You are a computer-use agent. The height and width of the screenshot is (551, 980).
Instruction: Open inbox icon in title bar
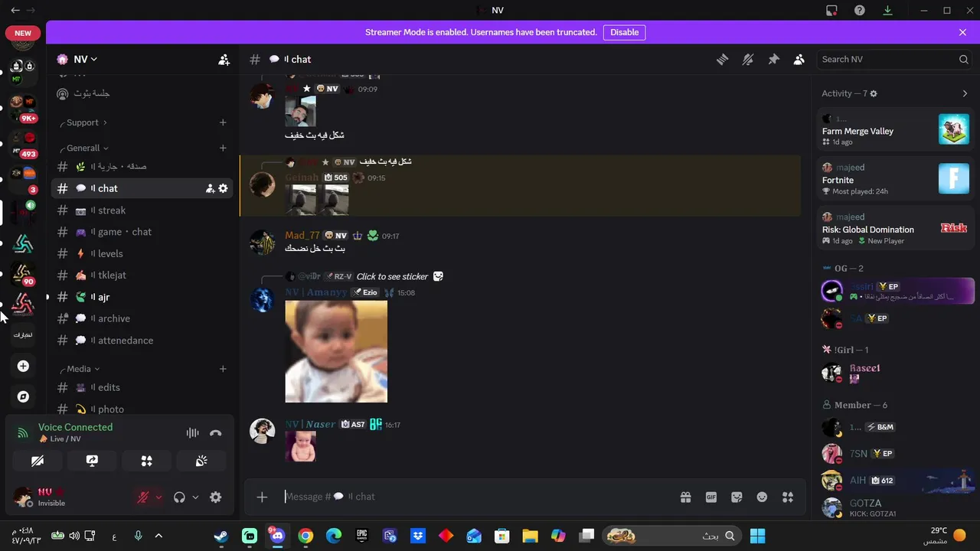pos(831,10)
